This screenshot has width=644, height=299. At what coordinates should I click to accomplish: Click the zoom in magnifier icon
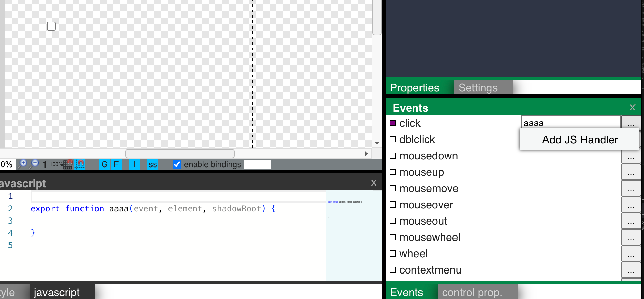pos(22,164)
